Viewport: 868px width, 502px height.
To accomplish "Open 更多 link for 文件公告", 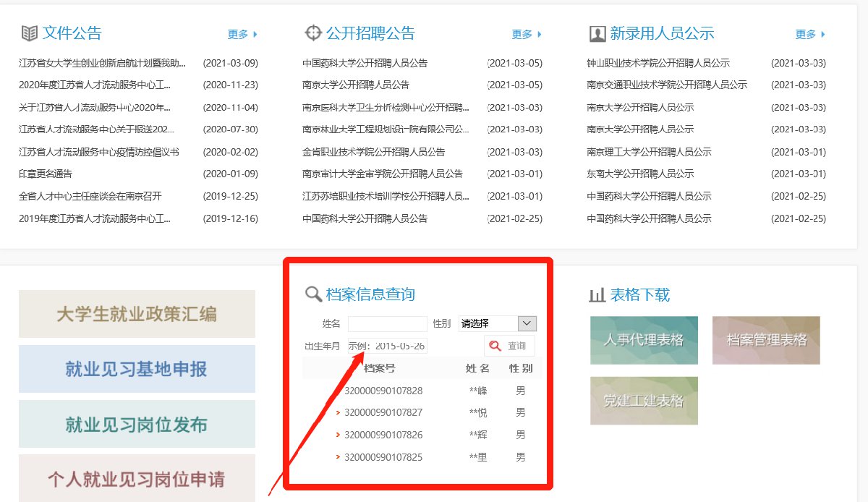I will 242,34.
